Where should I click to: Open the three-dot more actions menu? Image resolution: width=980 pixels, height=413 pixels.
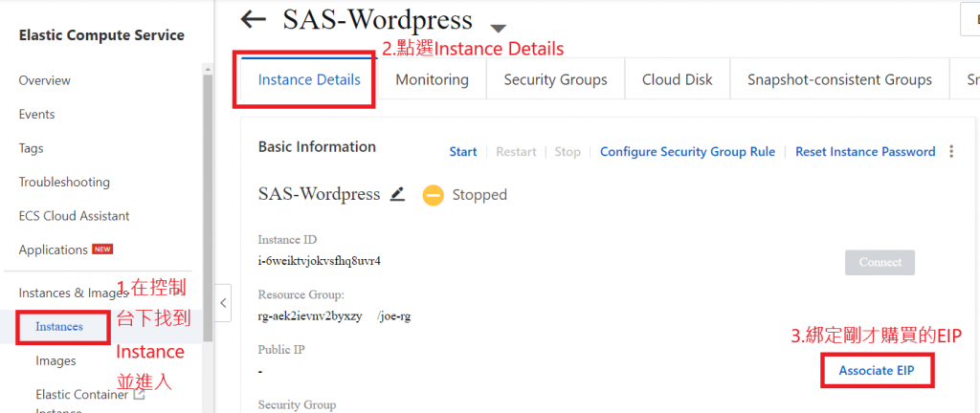point(951,152)
